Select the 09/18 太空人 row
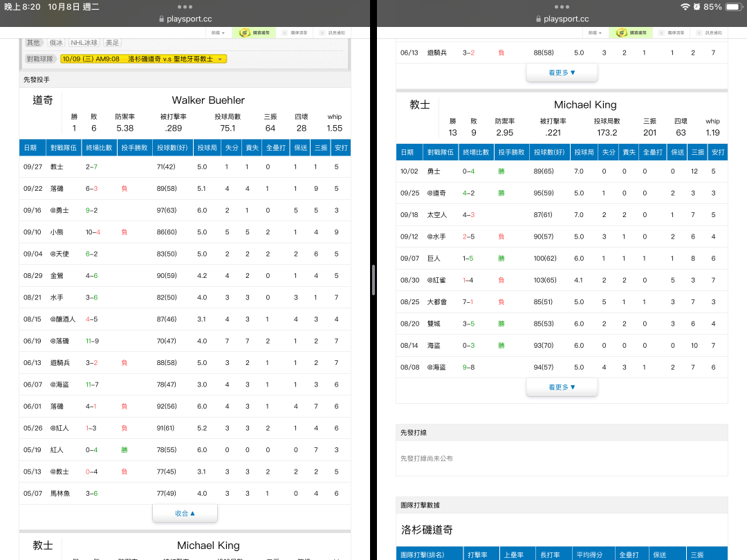747x560 pixels. tap(562, 215)
